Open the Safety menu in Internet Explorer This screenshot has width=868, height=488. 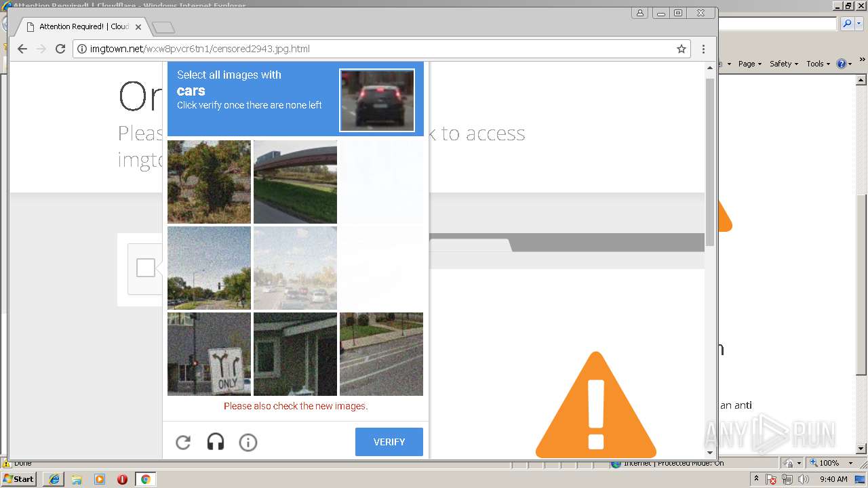(x=784, y=64)
